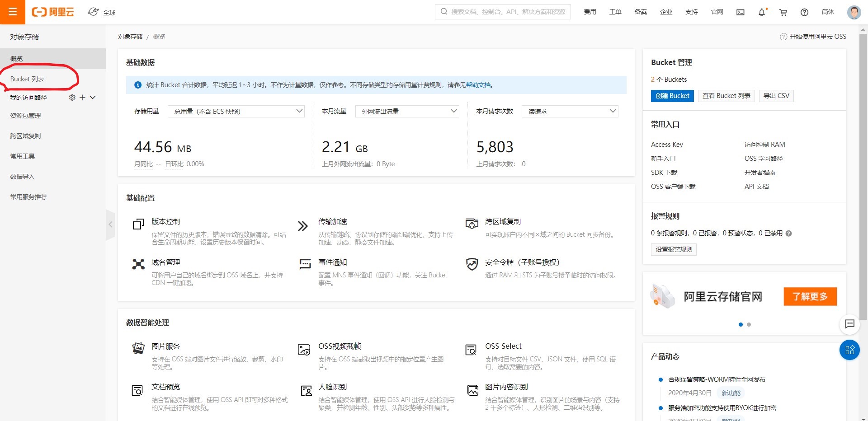This screenshot has width=868, height=421.
Task: Collapse the left sidebar with the arrow handle
Action: click(x=110, y=225)
